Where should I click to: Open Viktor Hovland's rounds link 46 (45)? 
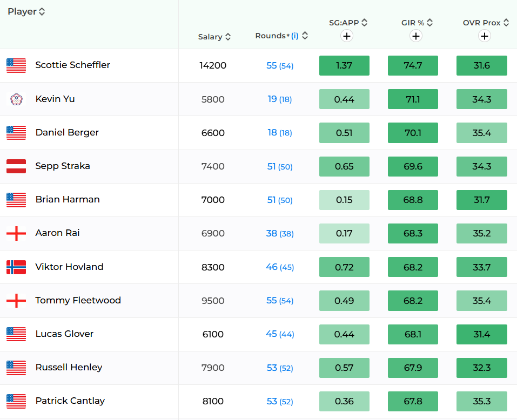click(x=280, y=267)
